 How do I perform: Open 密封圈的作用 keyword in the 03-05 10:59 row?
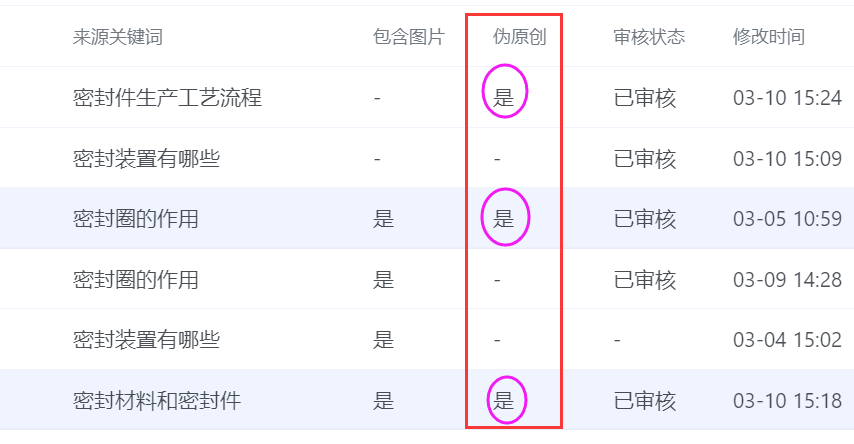(135, 219)
